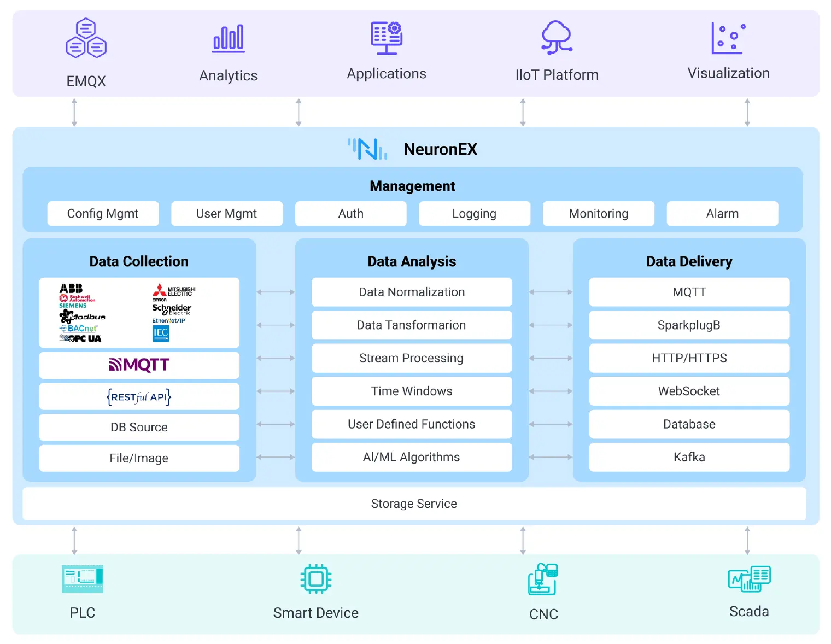
Task: Click the BACnet logo
Action: click(x=78, y=328)
